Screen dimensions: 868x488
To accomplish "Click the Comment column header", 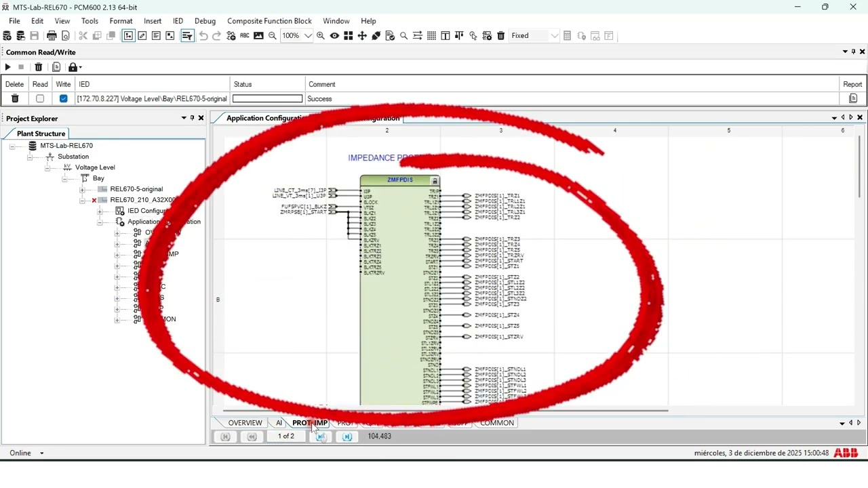I will pyautogui.click(x=572, y=85).
